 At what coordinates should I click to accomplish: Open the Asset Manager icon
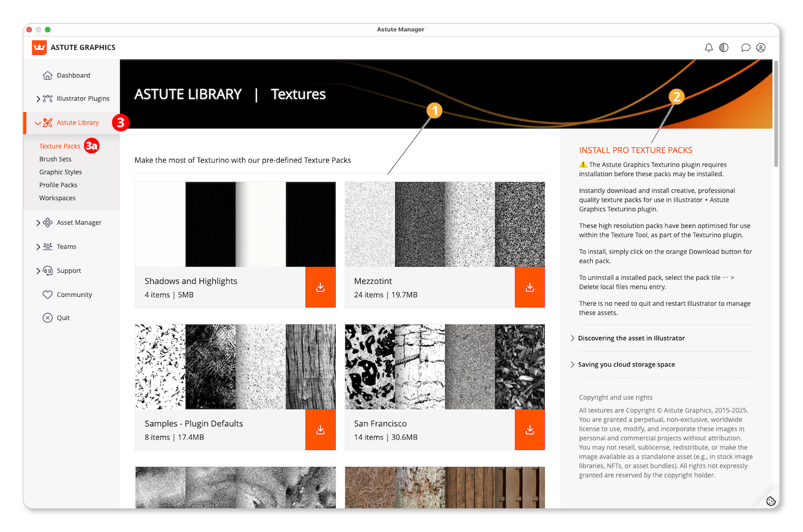tap(47, 222)
